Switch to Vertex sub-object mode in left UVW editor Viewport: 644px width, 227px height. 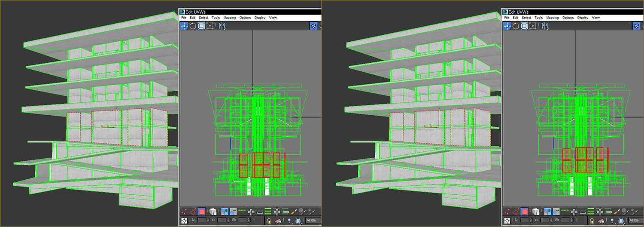[x=184, y=212]
